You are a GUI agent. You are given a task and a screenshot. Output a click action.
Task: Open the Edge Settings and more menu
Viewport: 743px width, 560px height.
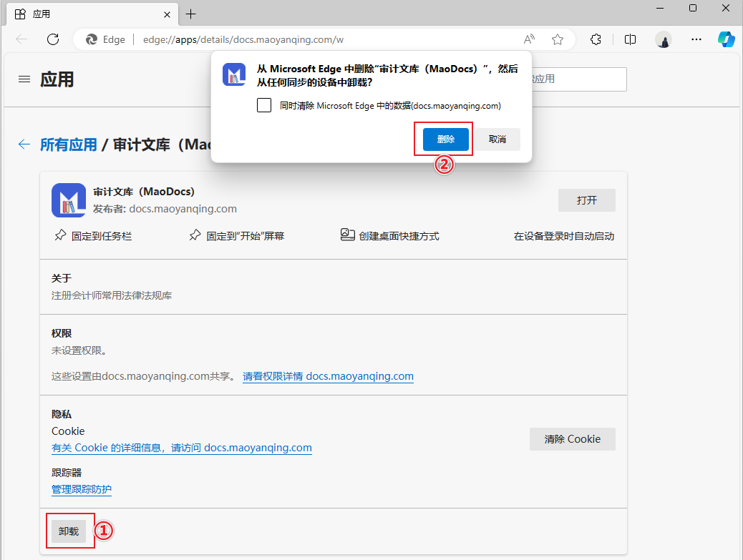(696, 39)
